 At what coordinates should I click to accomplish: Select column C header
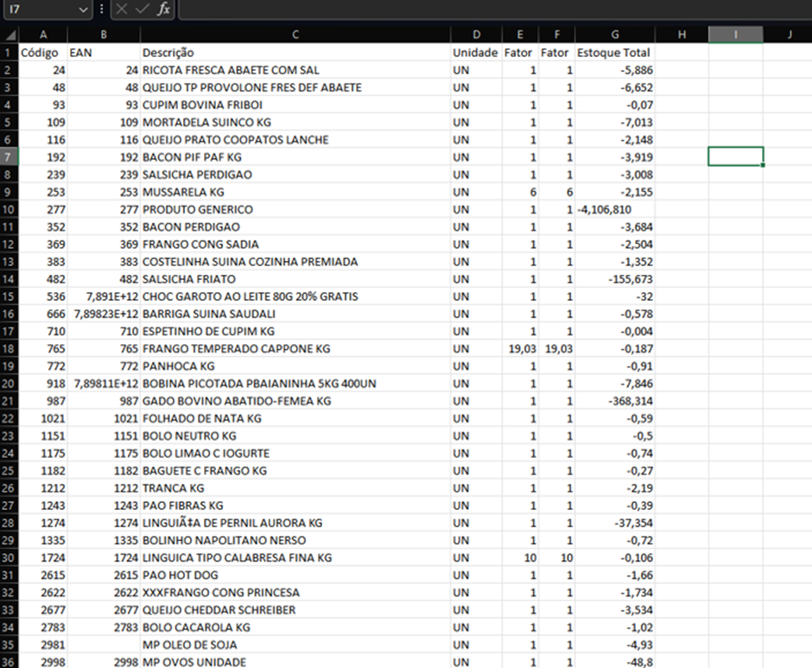click(295, 35)
